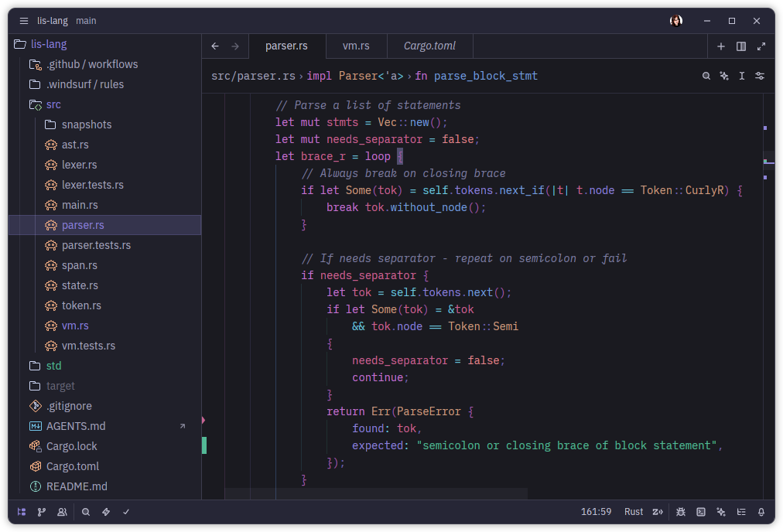Click src/parser.rs breadcrumb segment
The width and height of the screenshot is (783, 532).
pos(253,76)
